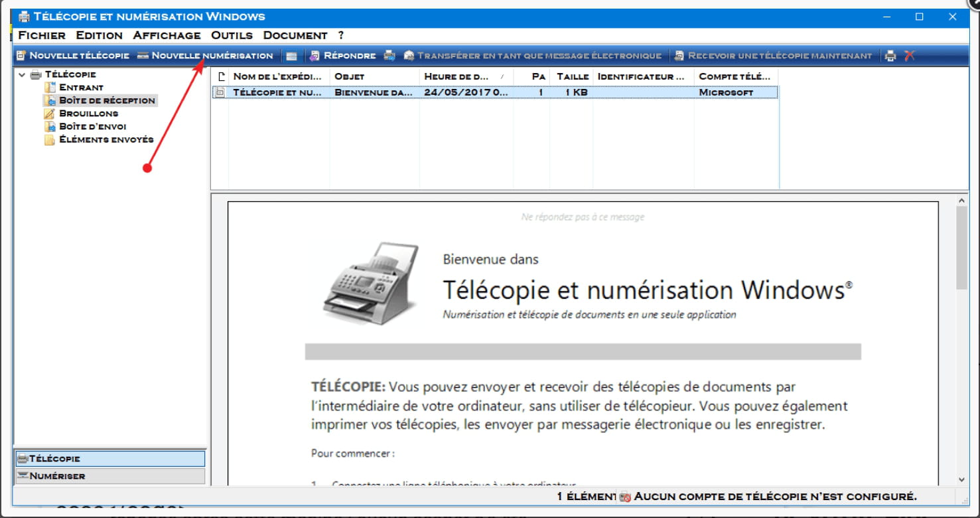Open the Document menu

point(295,35)
